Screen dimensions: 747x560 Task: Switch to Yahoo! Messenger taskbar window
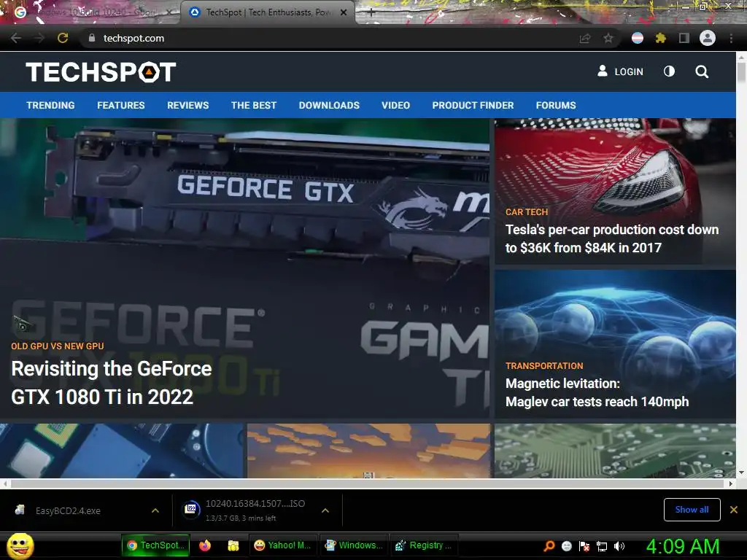coord(282,545)
